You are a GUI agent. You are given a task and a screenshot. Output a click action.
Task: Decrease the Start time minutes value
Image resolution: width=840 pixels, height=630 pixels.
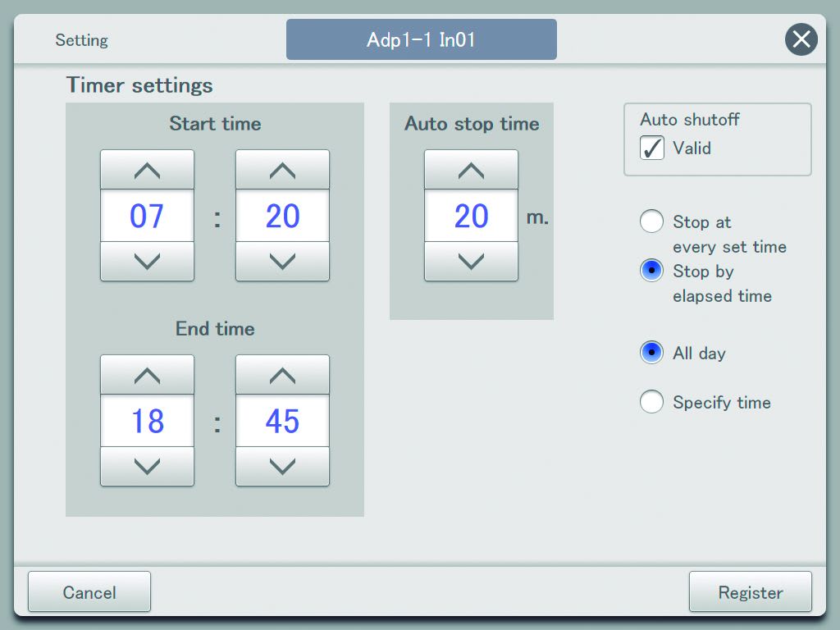tap(282, 262)
